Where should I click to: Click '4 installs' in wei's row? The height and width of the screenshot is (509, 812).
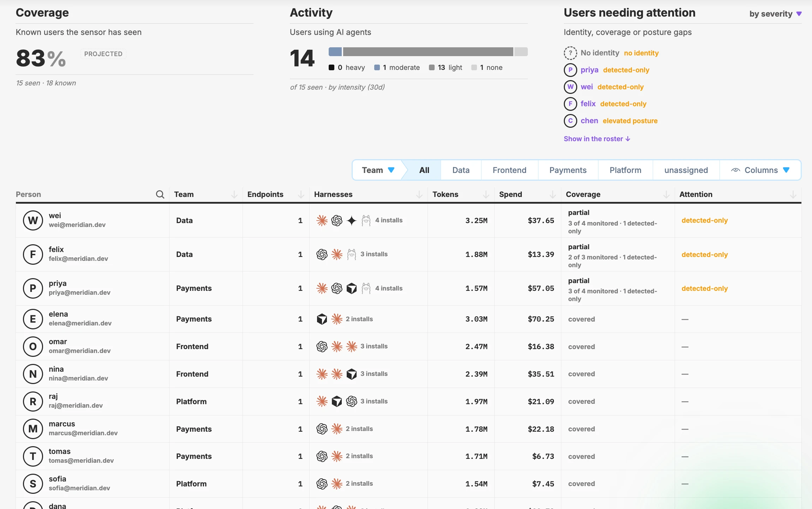(x=389, y=220)
